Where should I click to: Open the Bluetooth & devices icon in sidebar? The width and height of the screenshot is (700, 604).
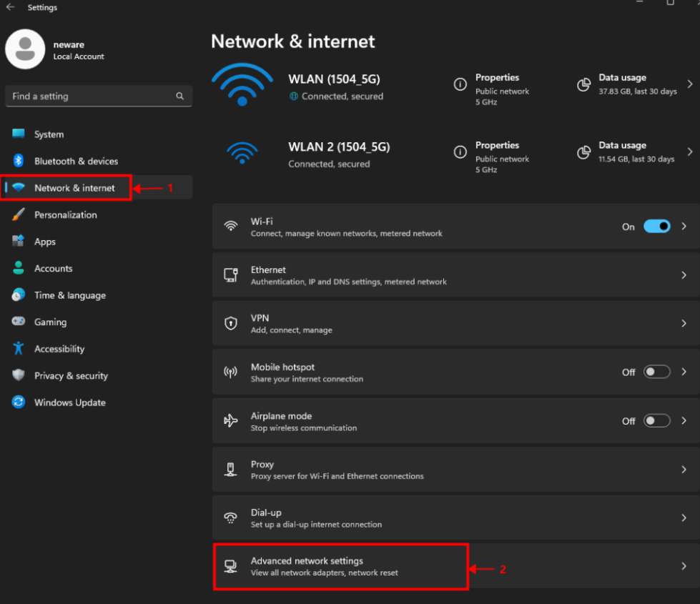point(19,161)
